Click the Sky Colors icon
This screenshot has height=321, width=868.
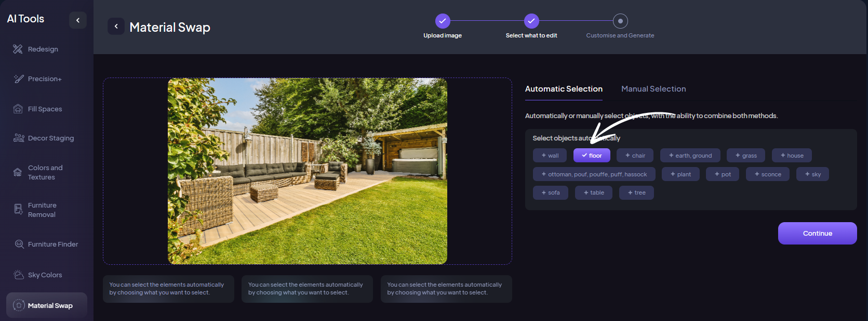(19, 275)
